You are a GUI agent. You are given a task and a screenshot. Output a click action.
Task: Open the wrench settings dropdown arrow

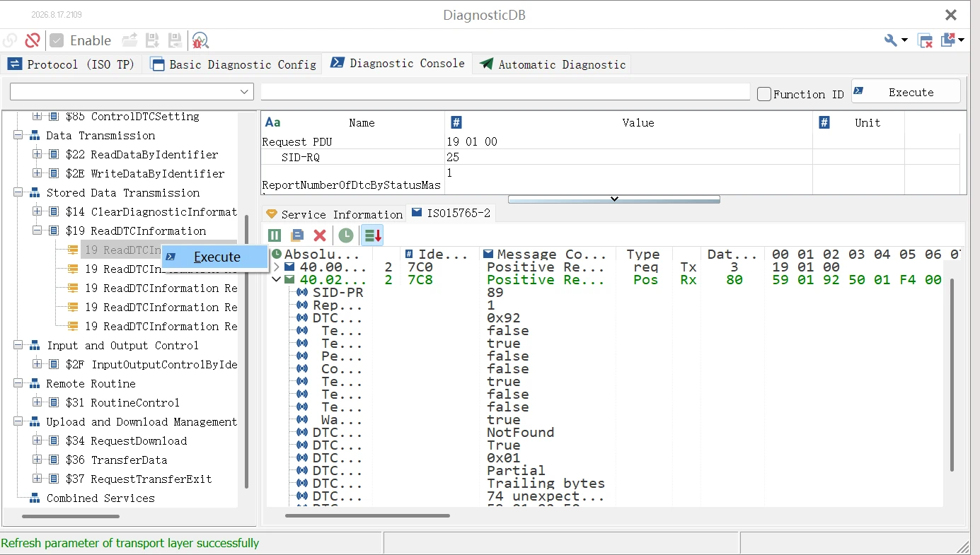[904, 40]
